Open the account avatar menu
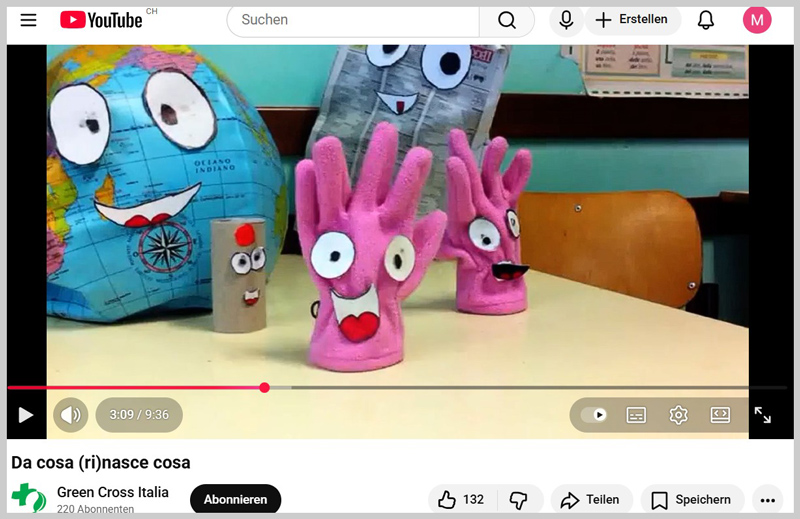 757,20
